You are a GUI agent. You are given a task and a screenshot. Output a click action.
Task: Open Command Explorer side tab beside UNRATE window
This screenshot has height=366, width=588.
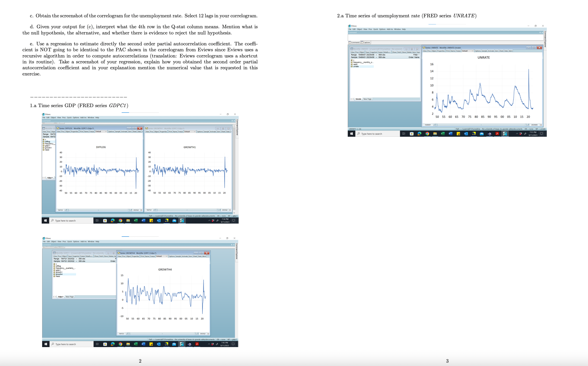coord(545,40)
